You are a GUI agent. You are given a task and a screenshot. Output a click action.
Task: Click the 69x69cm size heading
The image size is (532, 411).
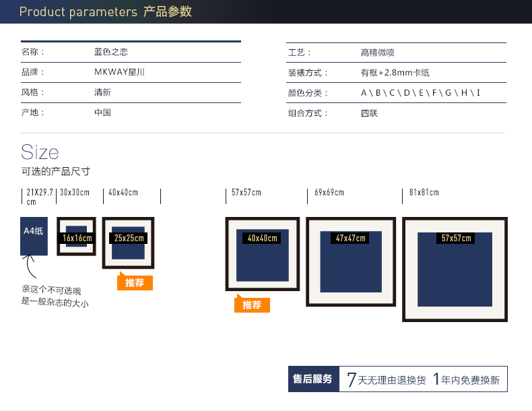[329, 193]
